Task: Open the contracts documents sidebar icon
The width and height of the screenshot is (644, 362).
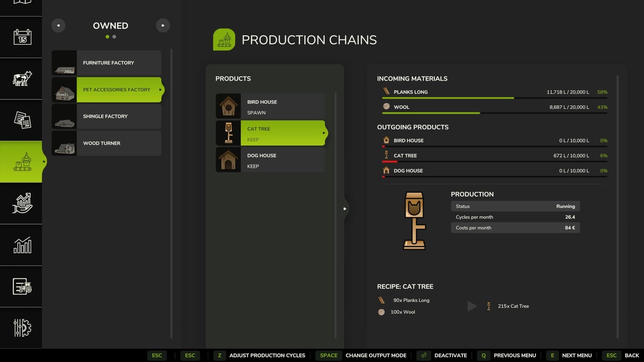Action: click(x=23, y=120)
